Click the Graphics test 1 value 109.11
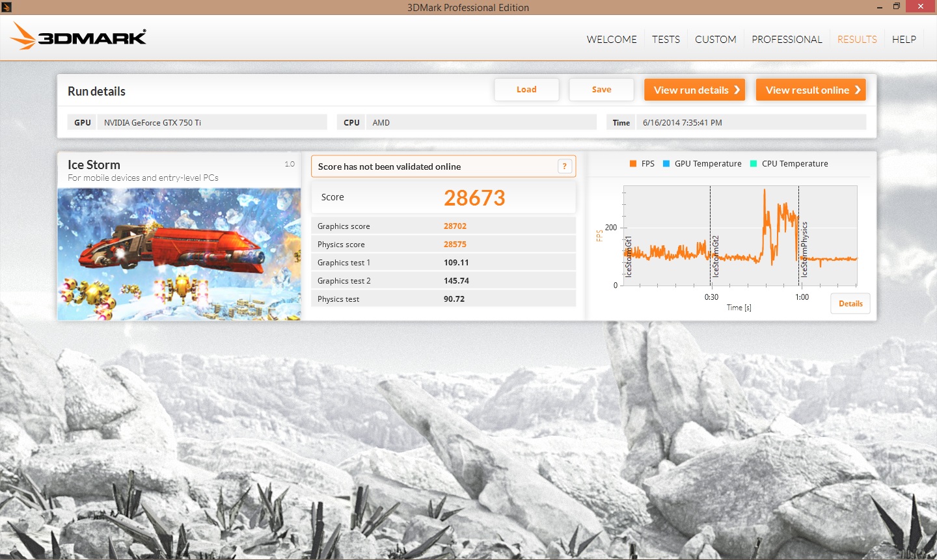The image size is (937, 560). (x=456, y=263)
